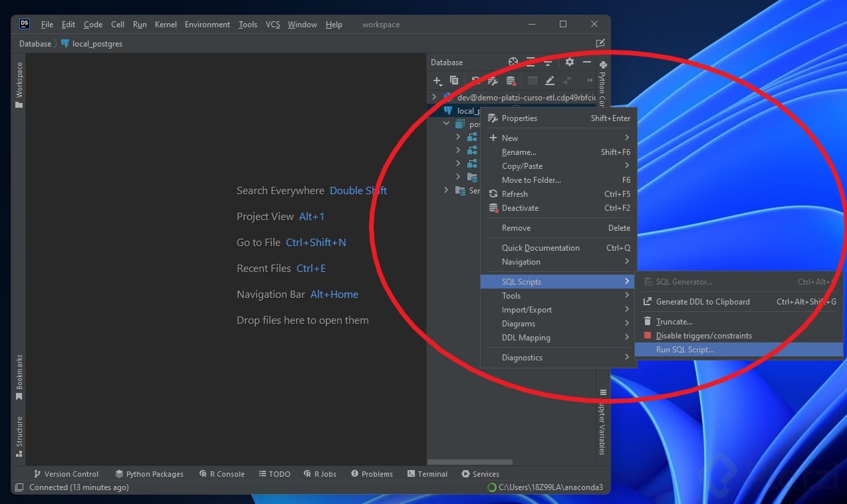847x504 pixels.
Task: Open the Diagnostics submenu
Action: [558, 358]
